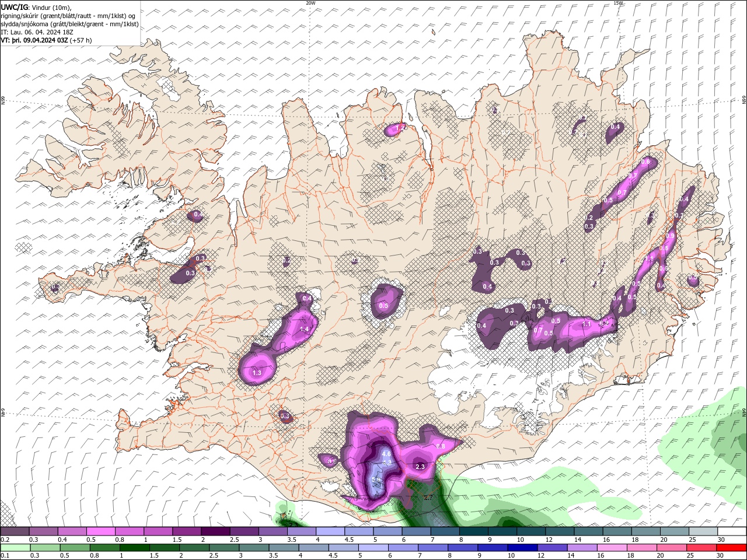The height and width of the screenshot is (560, 747).
Task: Click the 'rigning/skúrir' description line
Action: pos(69,16)
